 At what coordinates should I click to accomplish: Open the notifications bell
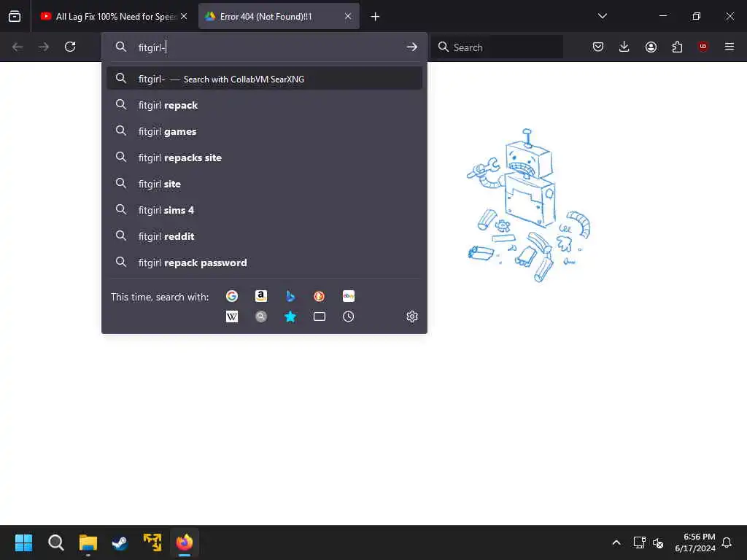(727, 542)
